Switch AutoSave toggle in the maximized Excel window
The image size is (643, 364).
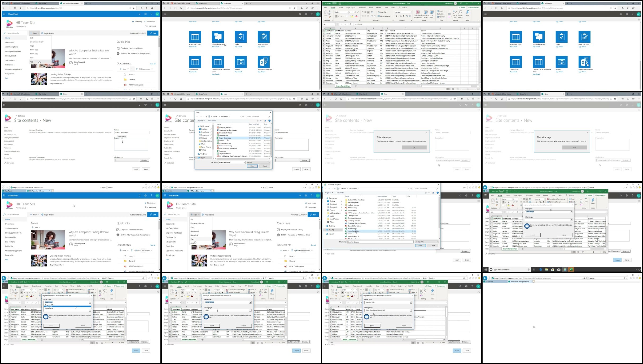coord(334,3)
